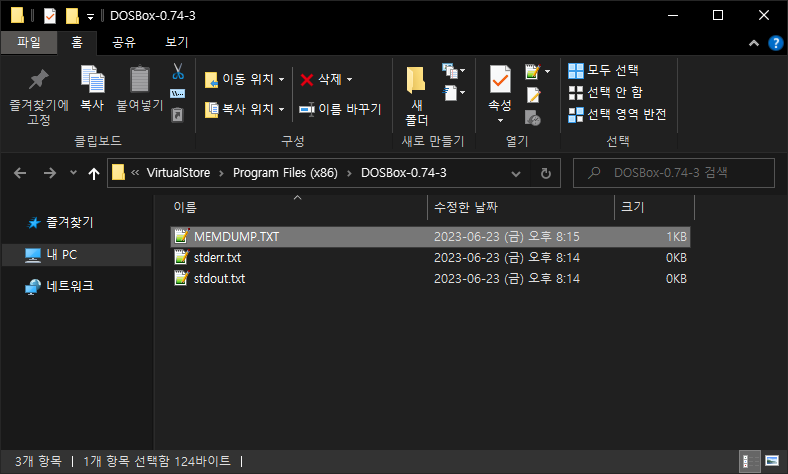Click the History icon in the 열기 group
This screenshot has width=788, height=474.
click(533, 118)
